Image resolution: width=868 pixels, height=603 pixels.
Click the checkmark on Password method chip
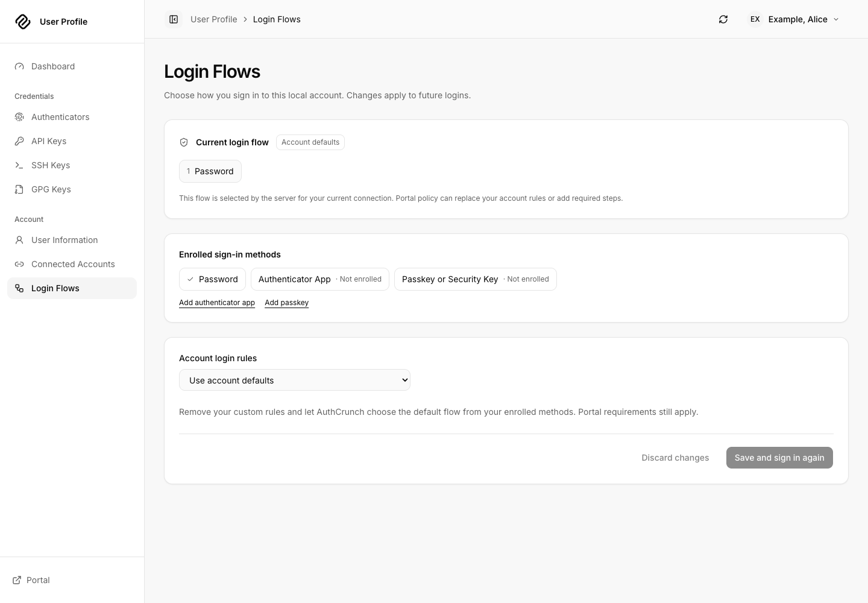pos(190,279)
